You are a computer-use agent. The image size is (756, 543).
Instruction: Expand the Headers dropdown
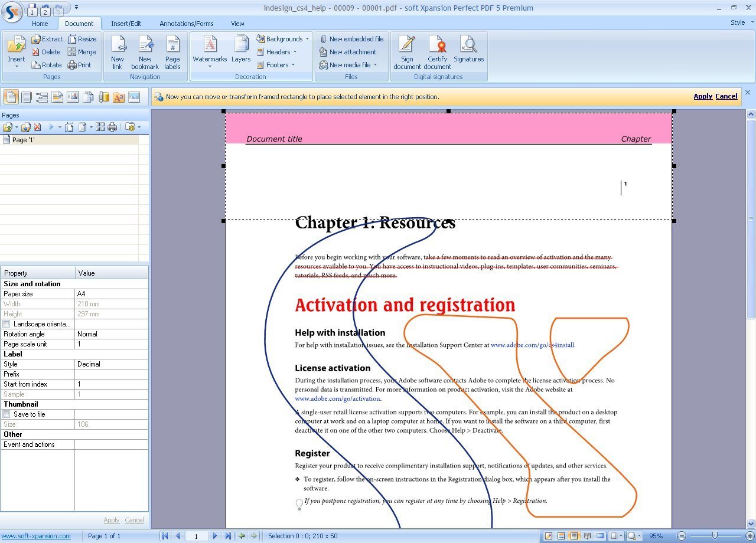point(277,51)
